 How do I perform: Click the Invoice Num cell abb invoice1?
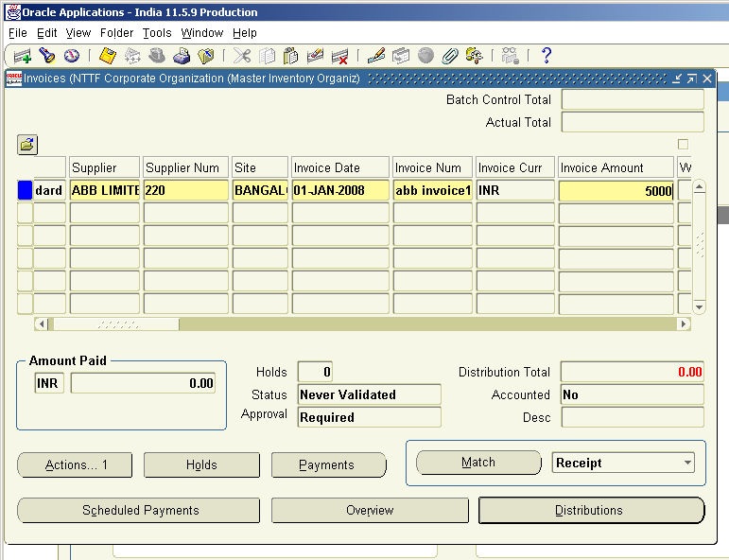pos(432,191)
